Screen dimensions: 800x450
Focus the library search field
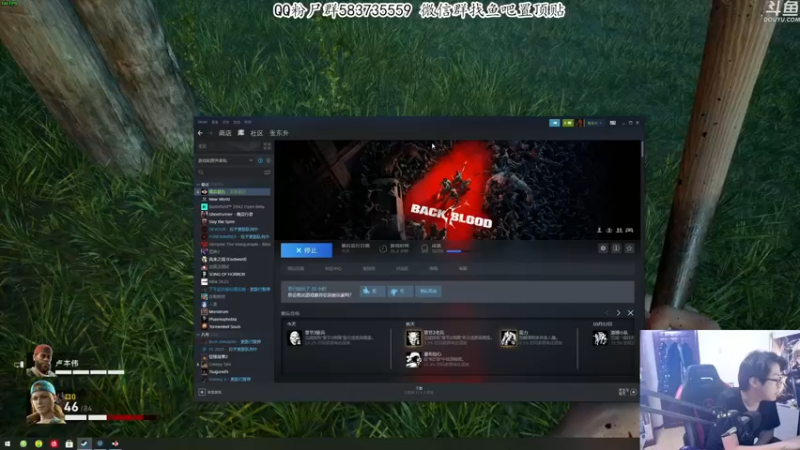pyautogui.click(x=230, y=172)
